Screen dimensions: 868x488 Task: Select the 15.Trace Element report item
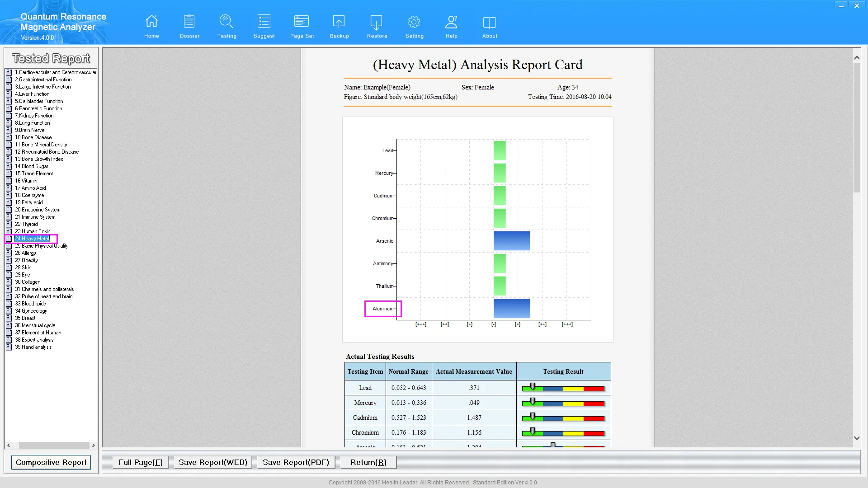coord(34,174)
